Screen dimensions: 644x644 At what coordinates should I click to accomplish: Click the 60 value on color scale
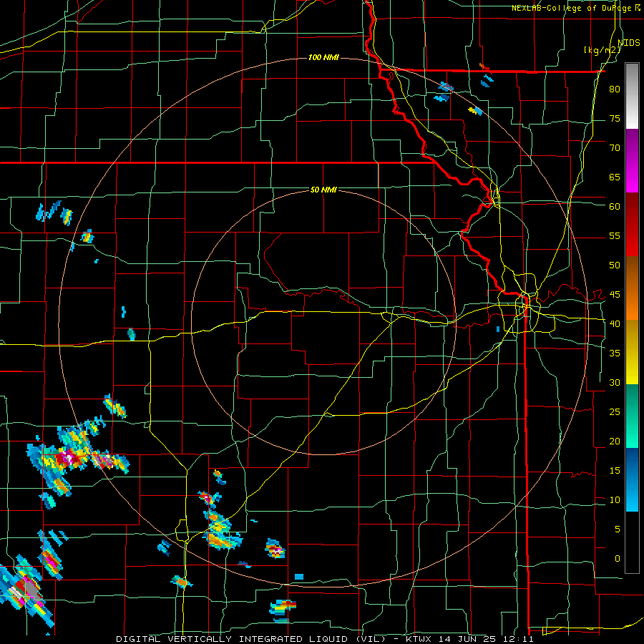(x=615, y=207)
